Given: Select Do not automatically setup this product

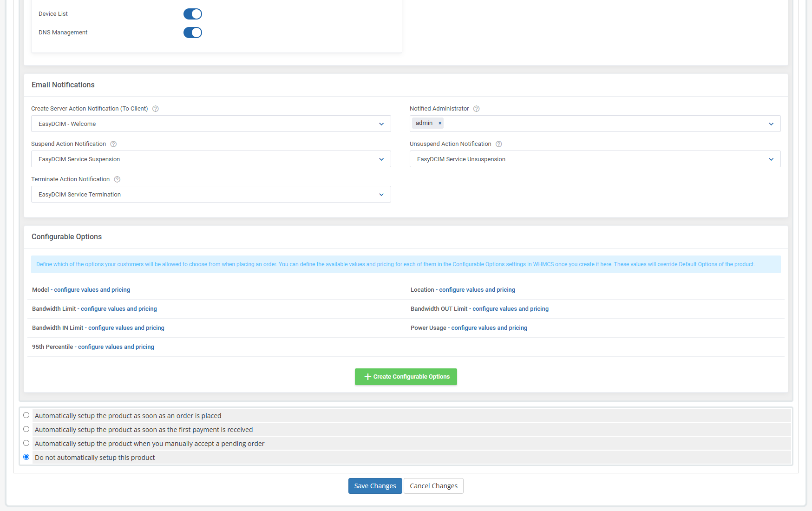Looking at the screenshot, I should tap(26, 457).
